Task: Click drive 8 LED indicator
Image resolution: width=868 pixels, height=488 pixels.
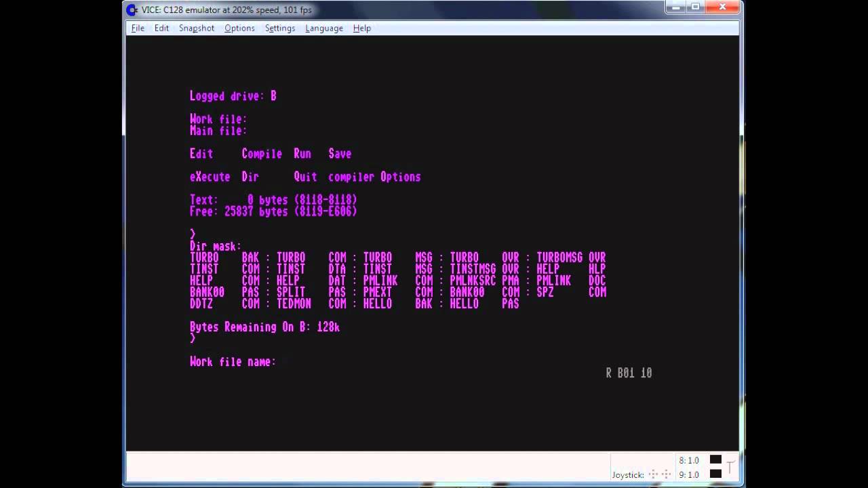Action: [x=715, y=460]
